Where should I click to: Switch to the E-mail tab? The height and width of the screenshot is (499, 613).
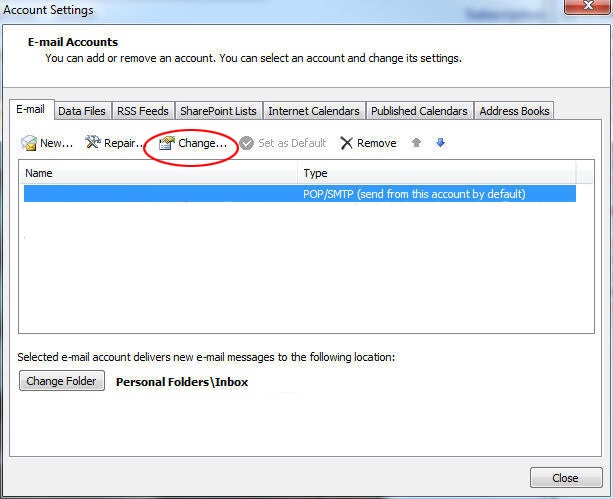30,110
